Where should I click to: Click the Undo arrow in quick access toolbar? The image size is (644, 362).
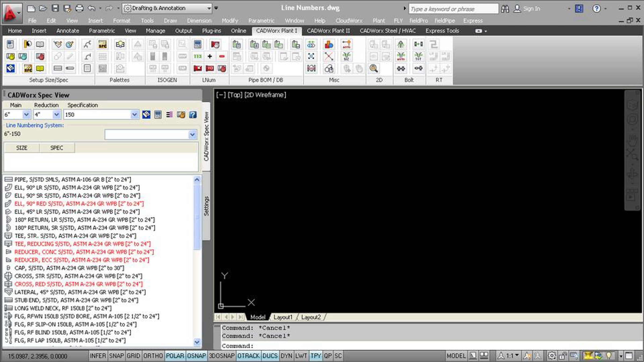(92, 8)
